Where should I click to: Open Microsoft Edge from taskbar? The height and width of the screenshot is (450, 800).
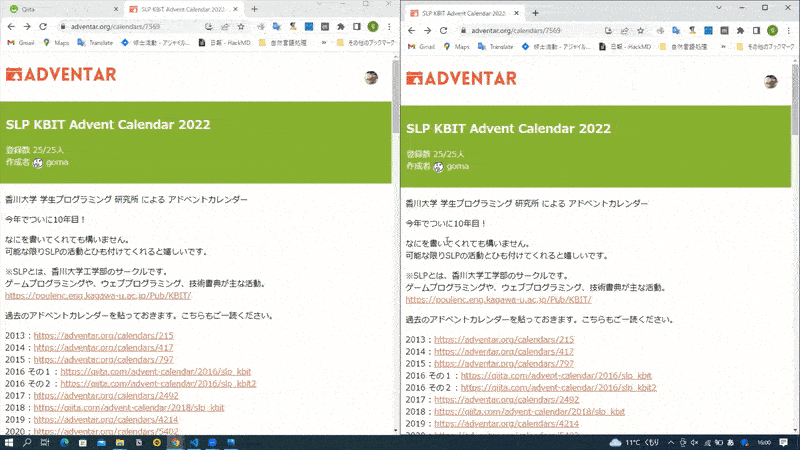pos(64,442)
